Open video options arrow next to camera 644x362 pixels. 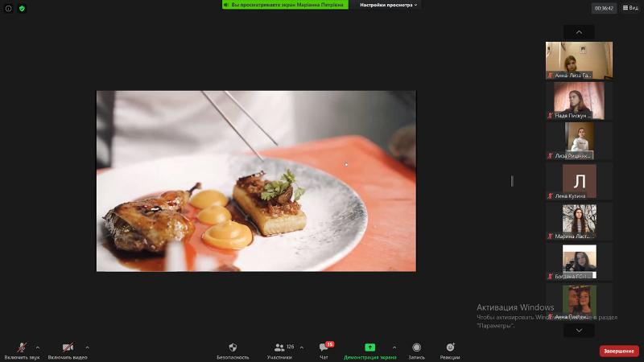tap(87, 348)
